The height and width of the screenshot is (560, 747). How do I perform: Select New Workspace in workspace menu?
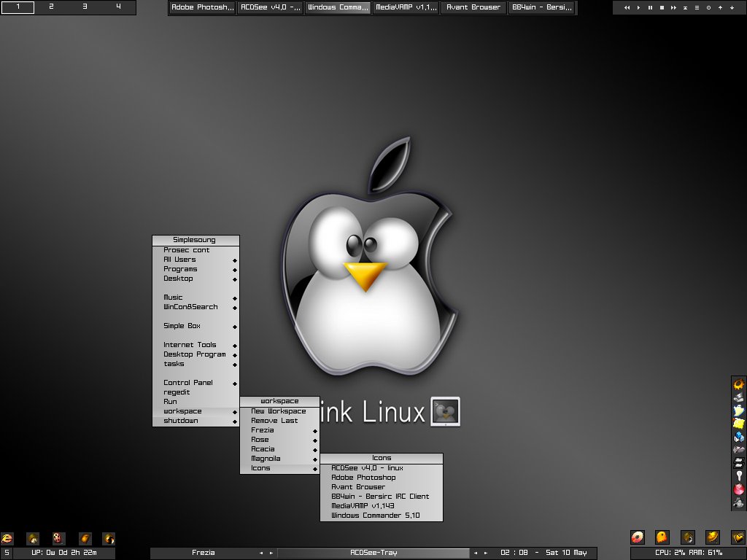coord(279,411)
